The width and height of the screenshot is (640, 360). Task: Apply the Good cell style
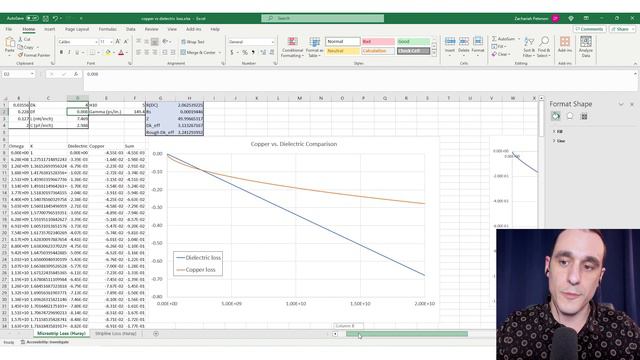(x=413, y=42)
